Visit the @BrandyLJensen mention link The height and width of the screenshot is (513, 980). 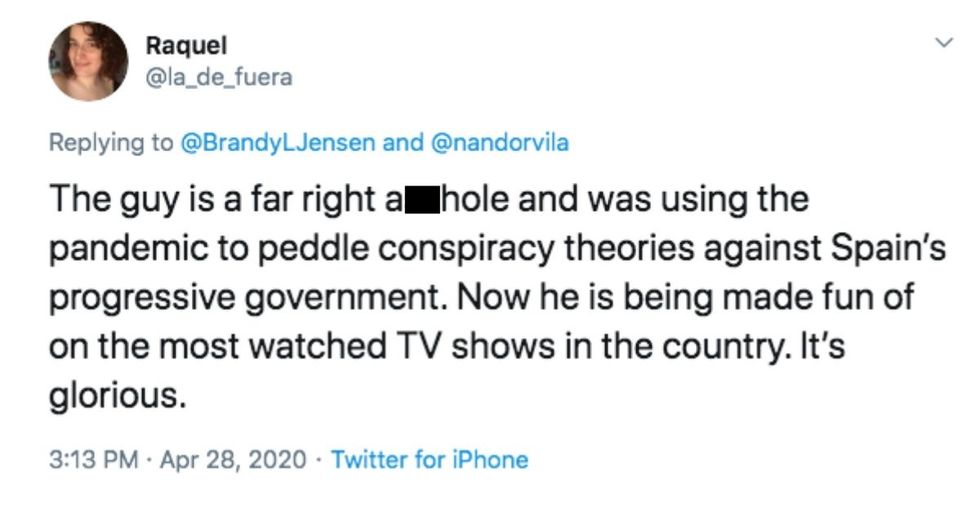click(x=279, y=142)
